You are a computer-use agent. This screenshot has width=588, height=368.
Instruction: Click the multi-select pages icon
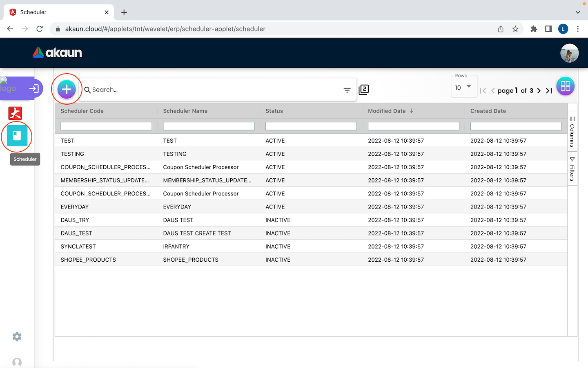click(363, 90)
